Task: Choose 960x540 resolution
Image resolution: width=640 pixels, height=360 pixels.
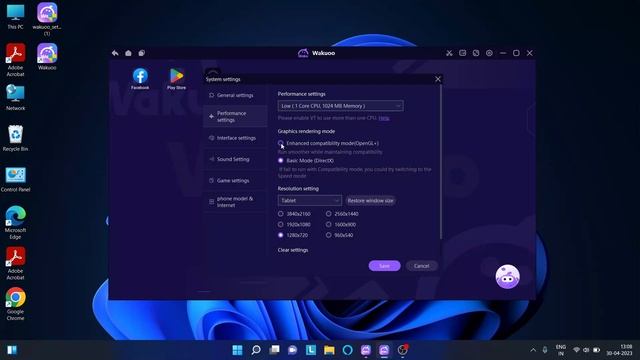Action: (329, 235)
